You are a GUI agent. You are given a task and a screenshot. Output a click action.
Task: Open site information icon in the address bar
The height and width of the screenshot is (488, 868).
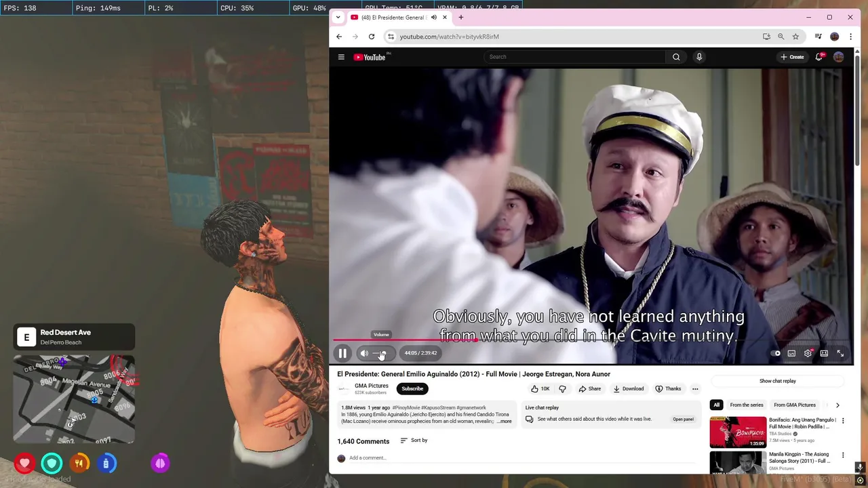pos(391,37)
